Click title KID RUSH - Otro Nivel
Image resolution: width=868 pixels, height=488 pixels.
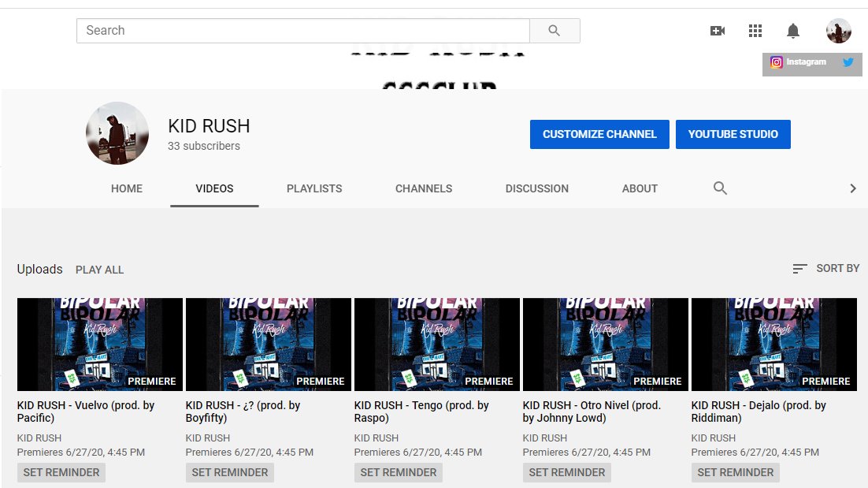pos(592,412)
